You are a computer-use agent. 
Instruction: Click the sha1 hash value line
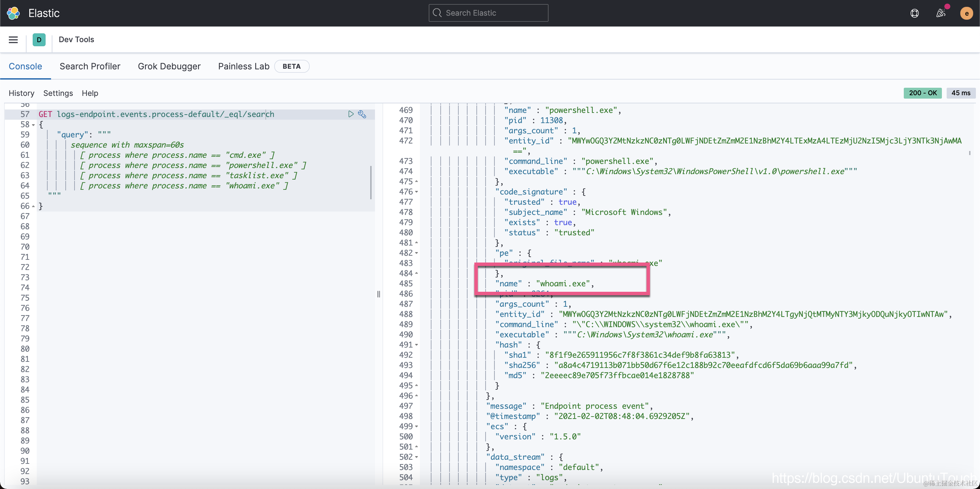621,355
